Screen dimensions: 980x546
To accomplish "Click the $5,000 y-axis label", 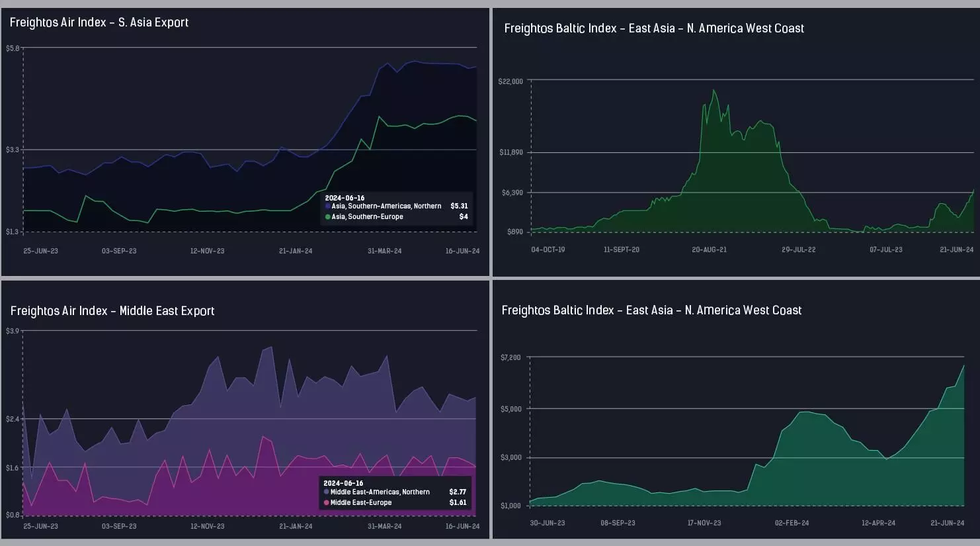I will pyautogui.click(x=510, y=410).
